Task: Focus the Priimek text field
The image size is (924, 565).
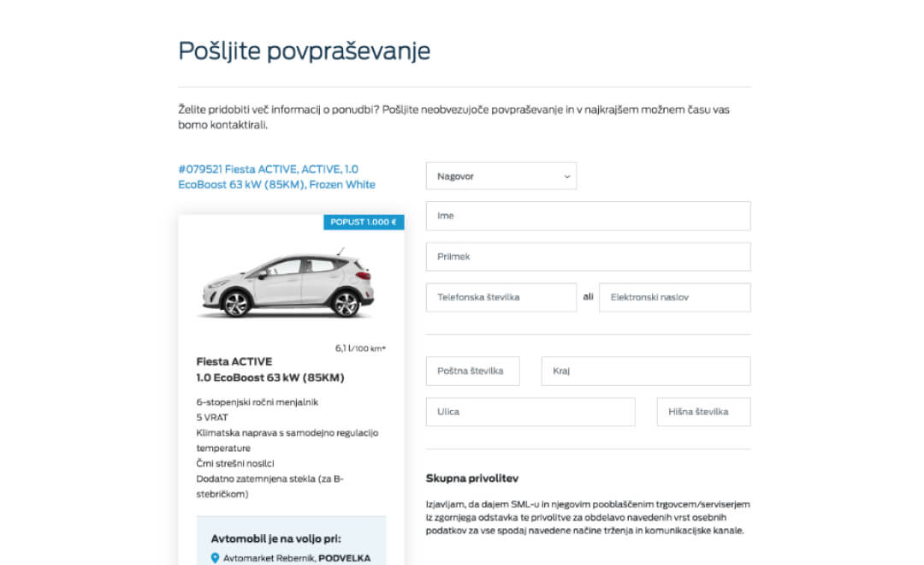Action: pyautogui.click(x=588, y=257)
